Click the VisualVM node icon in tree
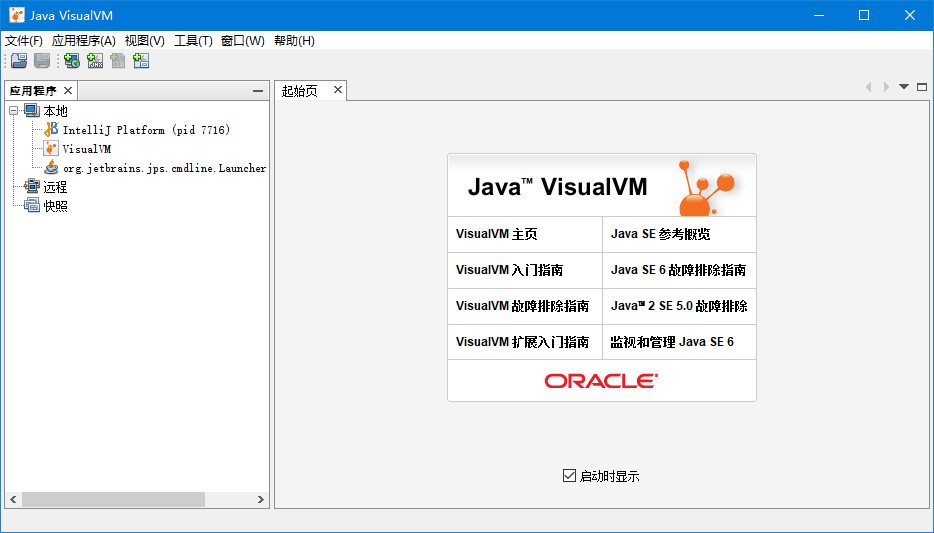 [51, 148]
